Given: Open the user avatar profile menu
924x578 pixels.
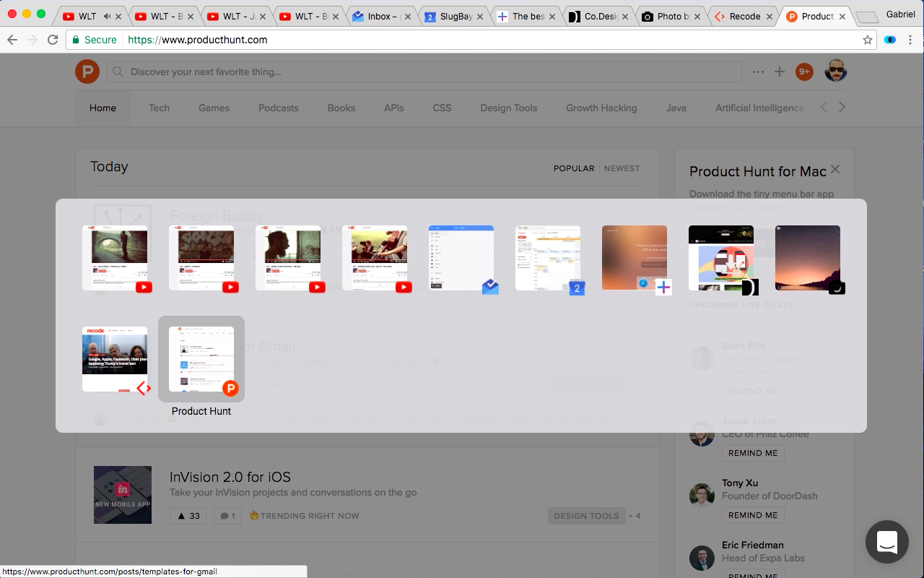Looking at the screenshot, I should 835,71.
